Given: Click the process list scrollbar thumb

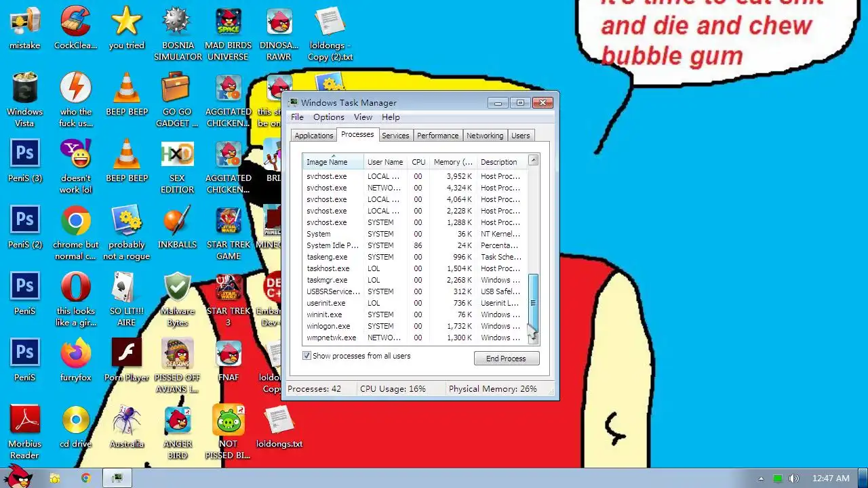Looking at the screenshot, I should tap(533, 302).
